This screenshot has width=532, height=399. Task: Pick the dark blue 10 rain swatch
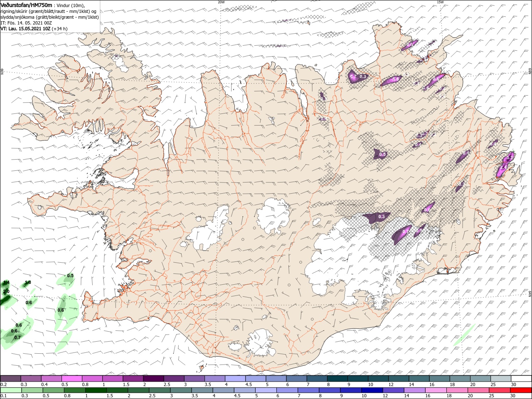point(372,390)
